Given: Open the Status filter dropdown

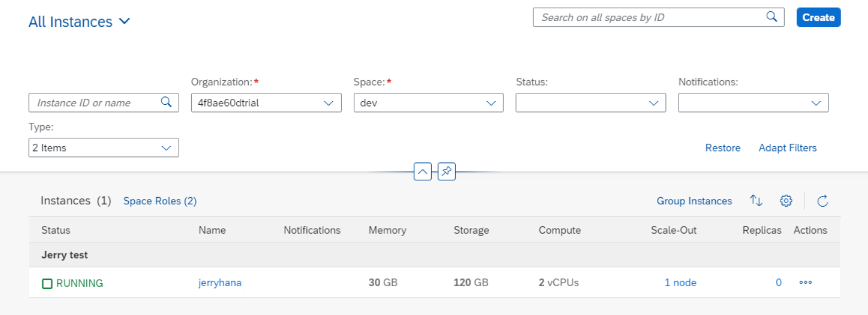Looking at the screenshot, I should (653, 103).
